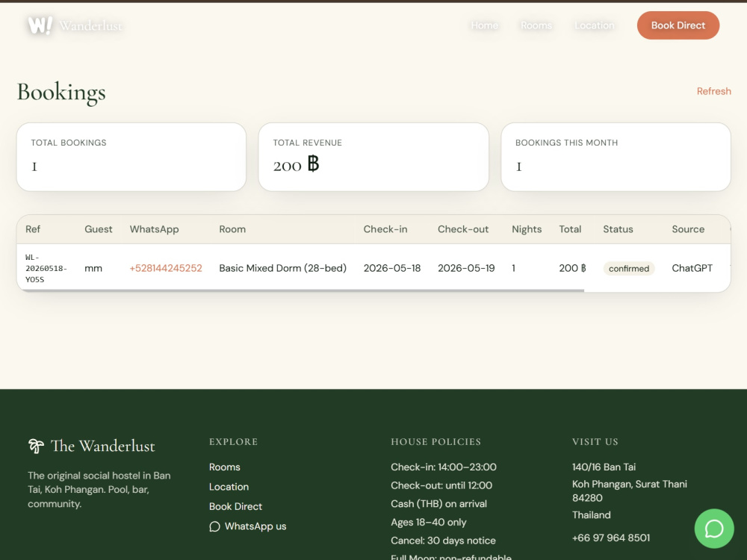Image resolution: width=747 pixels, height=560 pixels.
Task: Click Cancel: 30 days notice policy
Action: 443,541
